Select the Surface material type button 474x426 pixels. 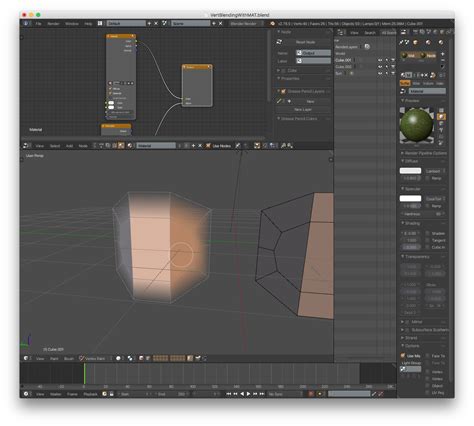coord(405,83)
